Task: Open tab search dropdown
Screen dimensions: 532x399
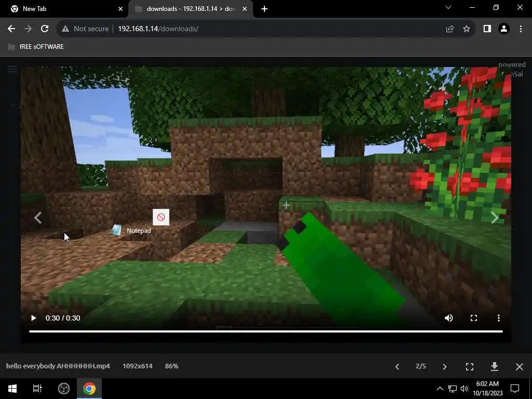Action: pos(448,7)
